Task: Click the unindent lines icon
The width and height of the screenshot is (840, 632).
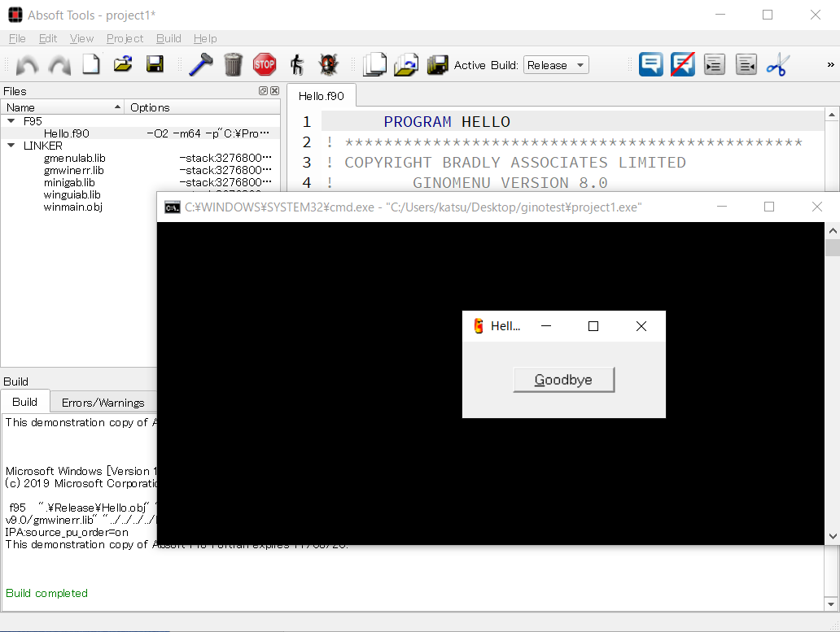Action: [x=746, y=65]
